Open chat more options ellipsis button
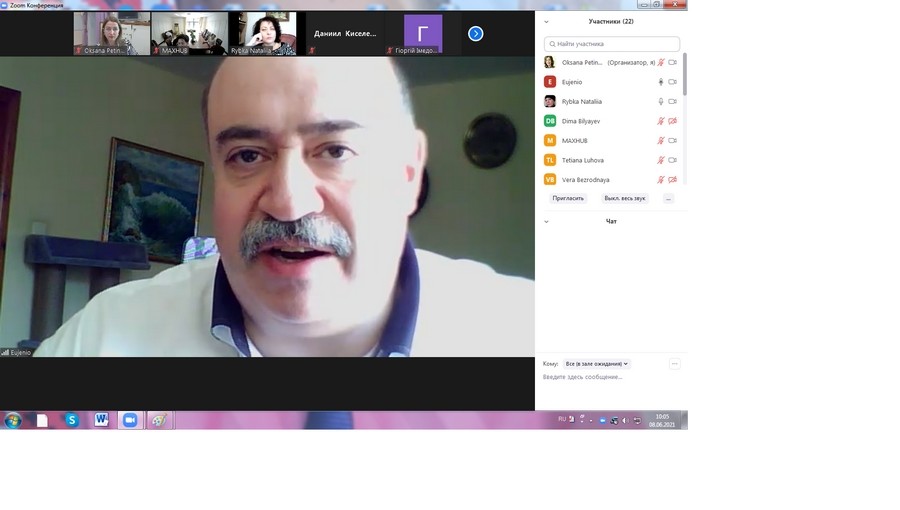Image resolution: width=900 pixels, height=510 pixels. [x=674, y=364]
